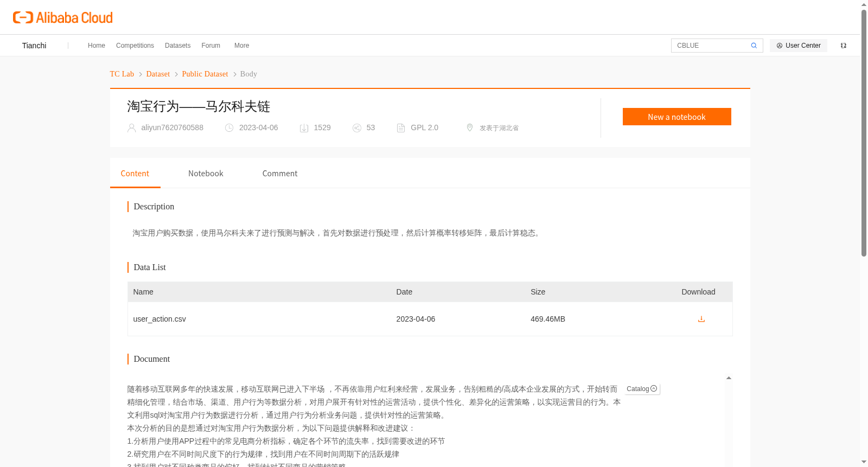
Task: Go to Dataset breadcrumb link
Action: [x=158, y=74]
